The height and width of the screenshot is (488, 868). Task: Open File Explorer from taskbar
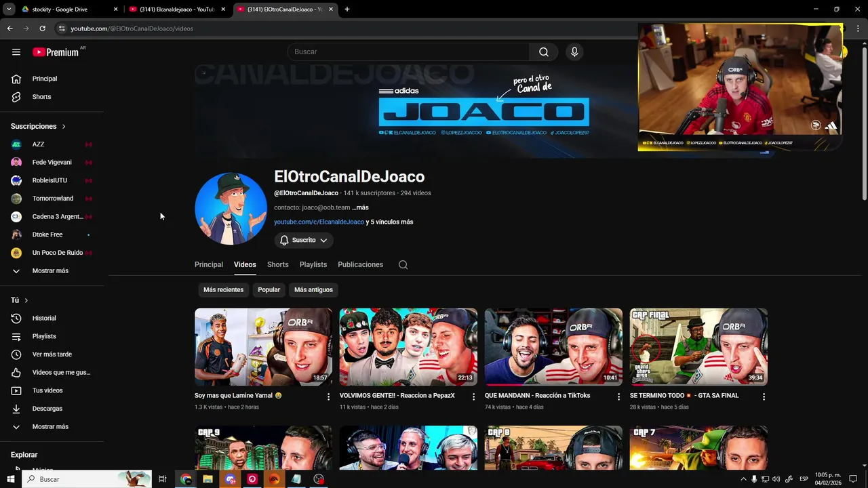point(208,479)
